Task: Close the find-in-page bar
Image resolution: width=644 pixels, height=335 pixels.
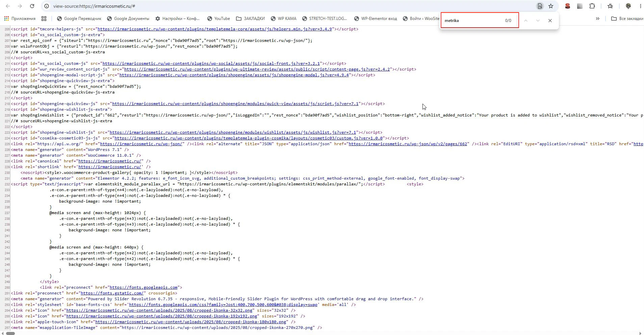Action: click(550, 21)
